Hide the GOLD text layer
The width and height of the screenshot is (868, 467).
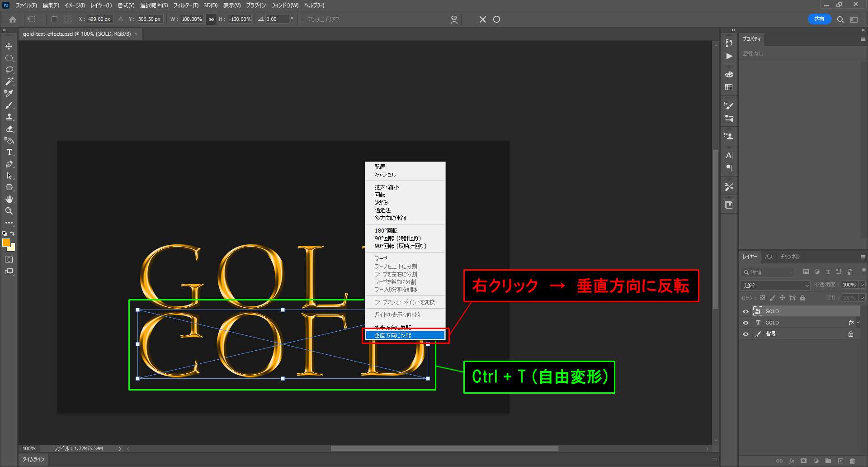tap(745, 323)
